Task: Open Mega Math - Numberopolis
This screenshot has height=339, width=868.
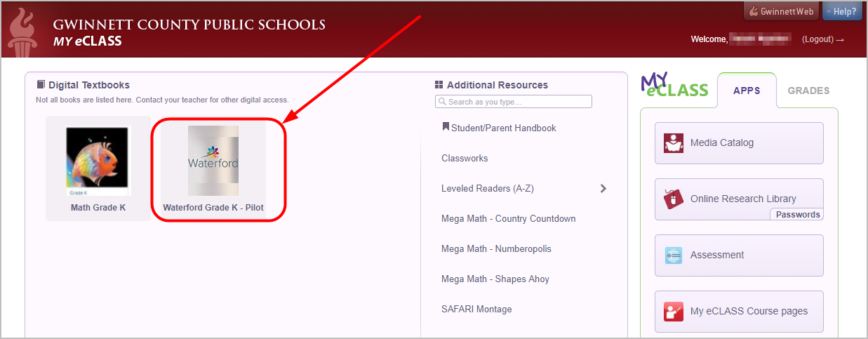Action: [496, 248]
